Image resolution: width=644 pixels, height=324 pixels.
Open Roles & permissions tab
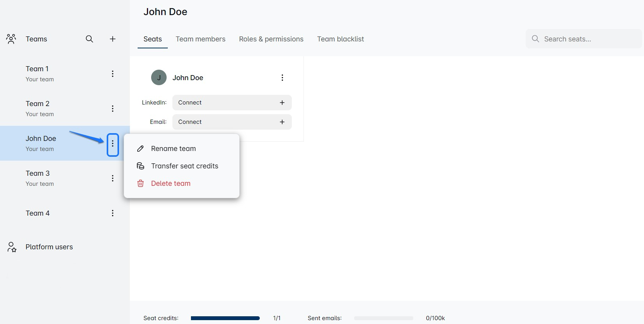[x=271, y=39]
